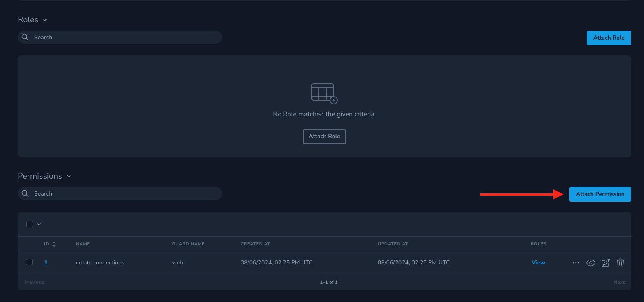Check the box for the create connections row

click(29, 262)
